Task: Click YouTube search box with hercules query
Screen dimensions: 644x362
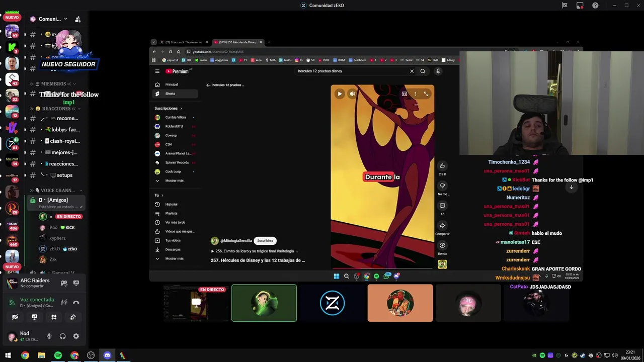Action: 352,71
